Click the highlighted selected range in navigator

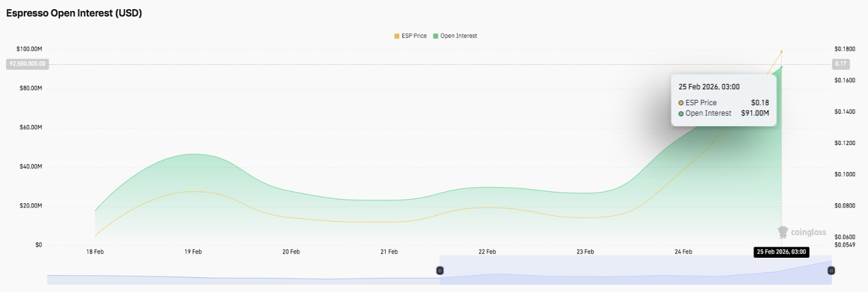pos(635,271)
